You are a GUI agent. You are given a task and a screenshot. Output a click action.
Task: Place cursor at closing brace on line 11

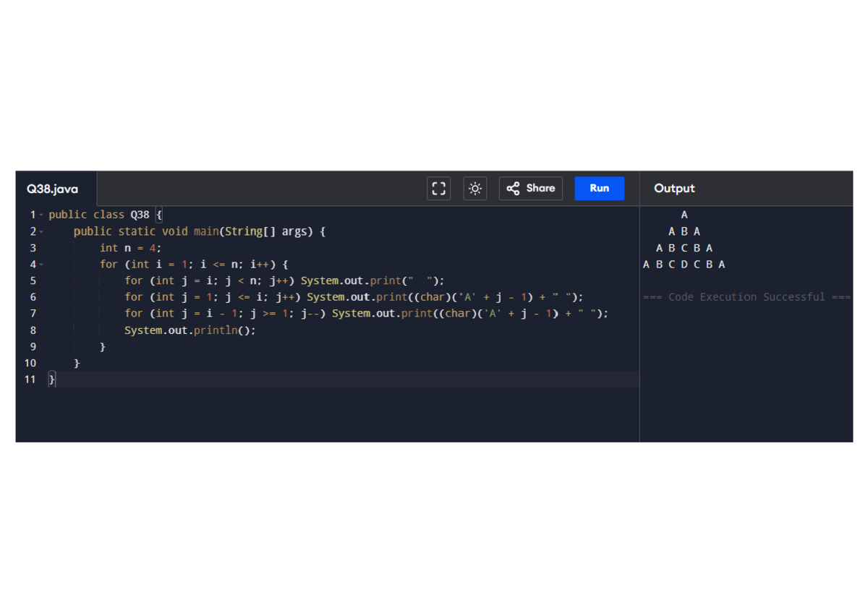52,380
